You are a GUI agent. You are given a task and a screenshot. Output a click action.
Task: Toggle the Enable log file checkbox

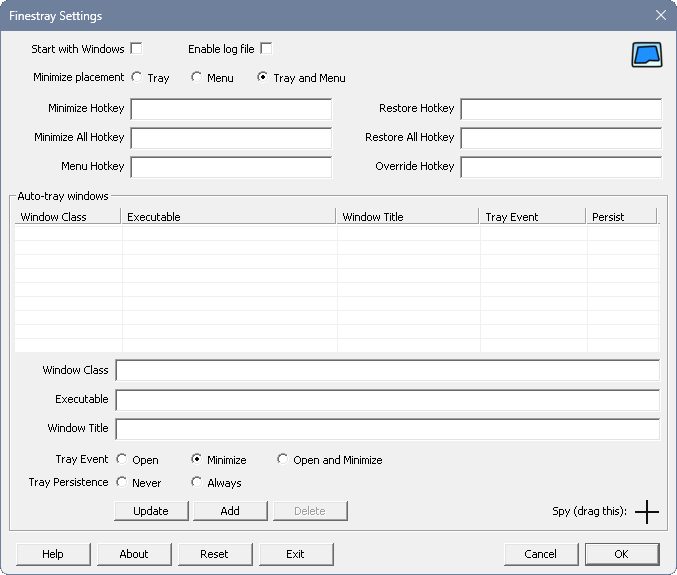tap(266, 48)
